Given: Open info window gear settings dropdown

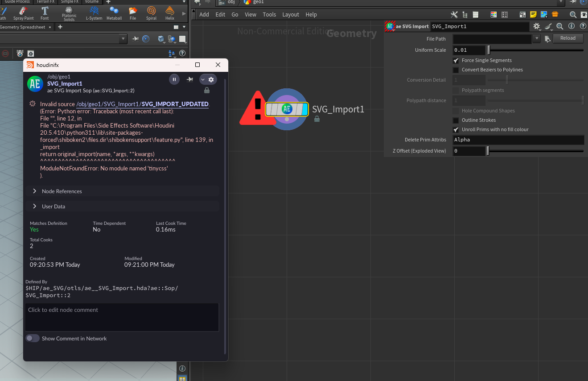Looking at the screenshot, I should [x=208, y=79].
